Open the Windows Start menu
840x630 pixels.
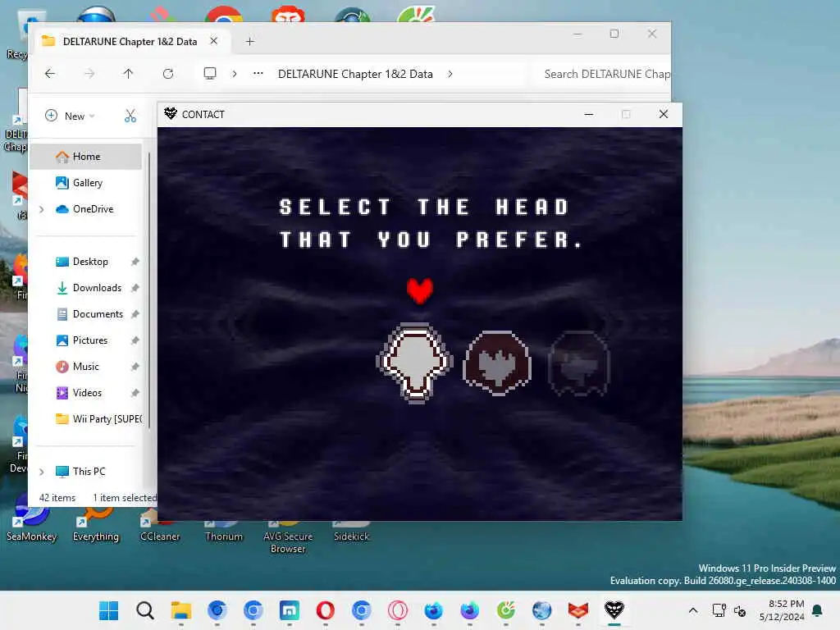pos(109,610)
